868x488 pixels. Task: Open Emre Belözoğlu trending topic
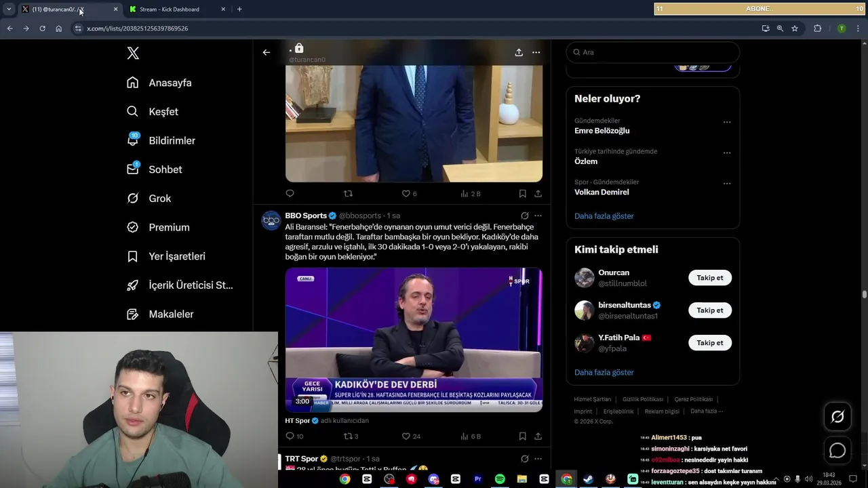tap(602, 131)
